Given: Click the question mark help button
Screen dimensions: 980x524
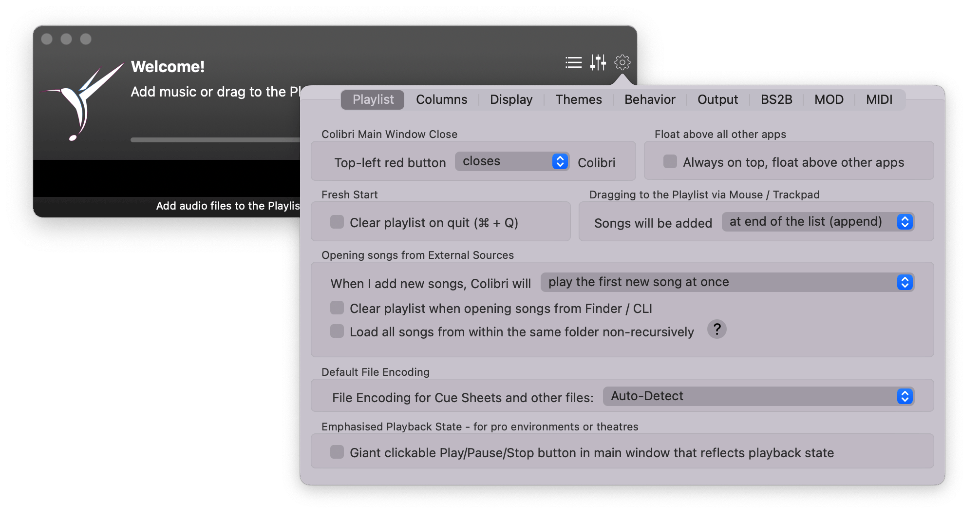Looking at the screenshot, I should click(x=717, y=330).
